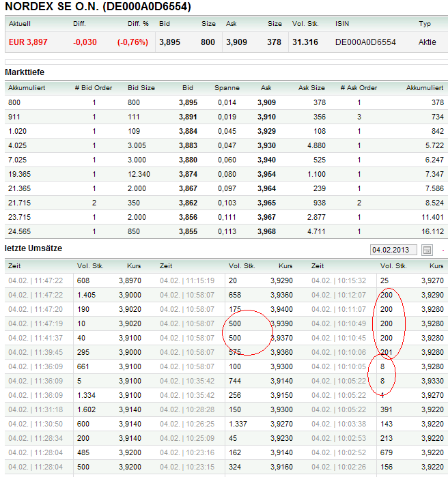Image resolution: width=448 pixels, height=477 pixels.
Task: Click bid price '3,874' cell
Action: 188,174
